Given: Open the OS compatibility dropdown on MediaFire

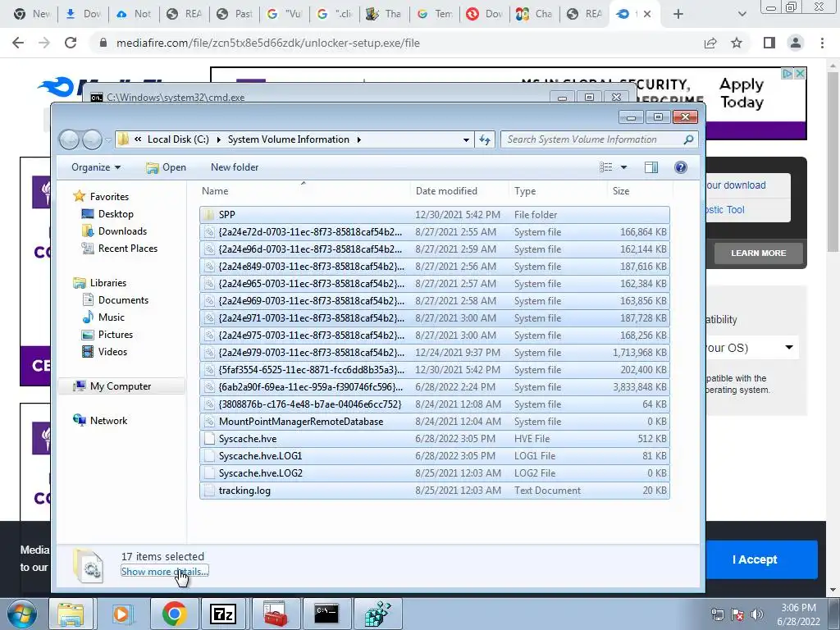Looking at the screenshot, I should pos(751,348).
